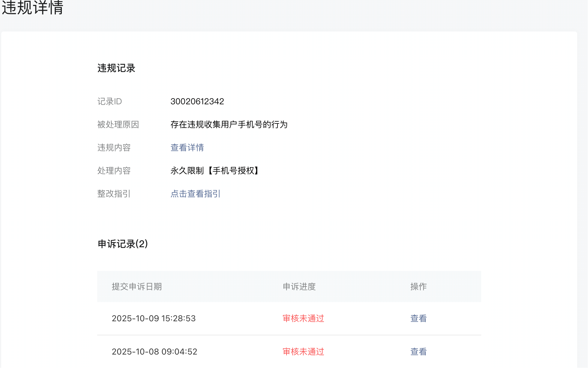Click the 违规详情 page title

click(x=32, y=8)
